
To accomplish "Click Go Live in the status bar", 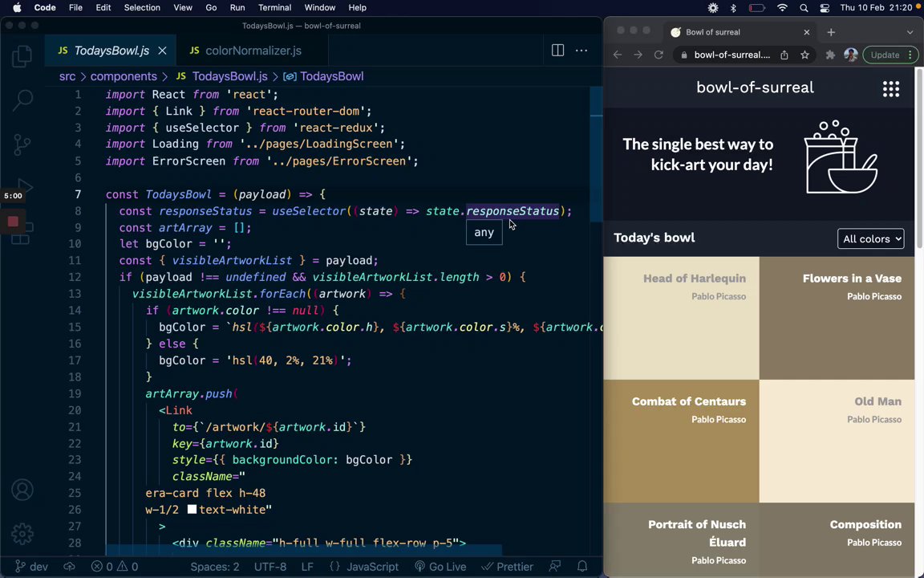I will (x=440, y=567).
